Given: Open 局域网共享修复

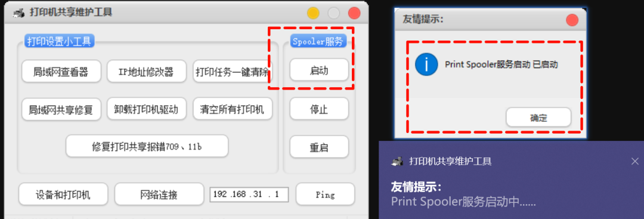Looking at the screenshot, I should click(x=61, y=109).
